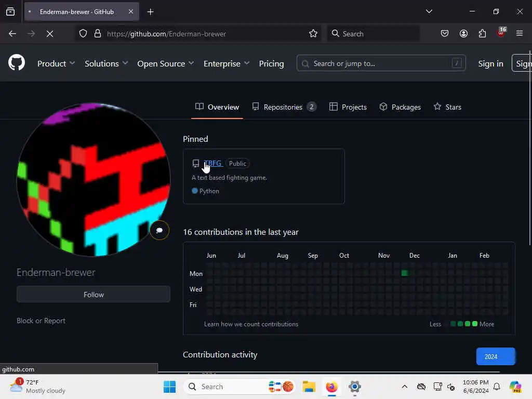Image resolution: width=532 pixels, height=399 pixels.
Task: Click the page vertical scrollbar
Action: pos(529,148)
